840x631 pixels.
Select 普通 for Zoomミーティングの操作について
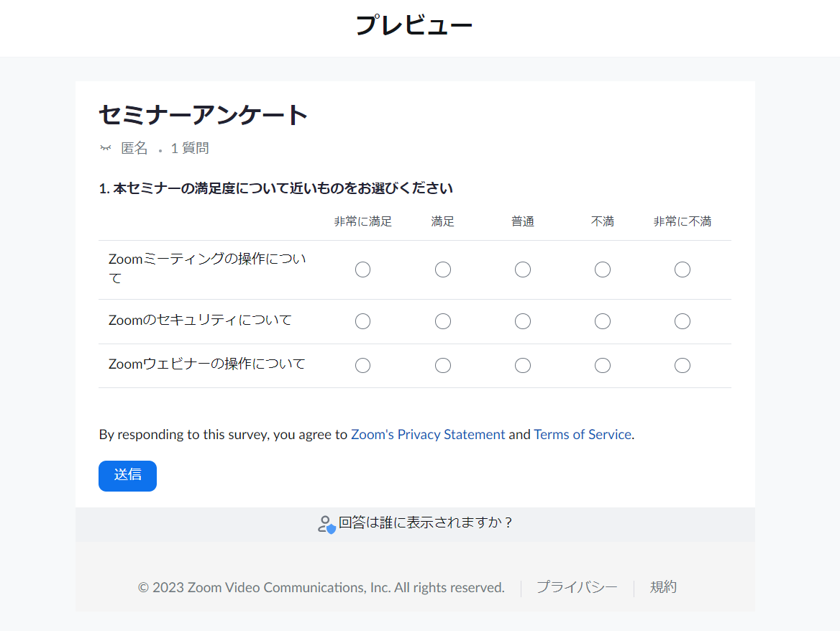522,270
